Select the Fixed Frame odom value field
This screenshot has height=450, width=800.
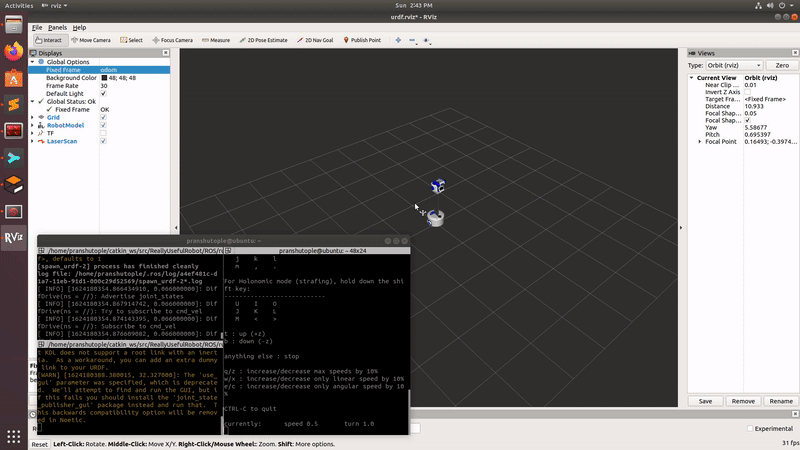pos(135,69)
